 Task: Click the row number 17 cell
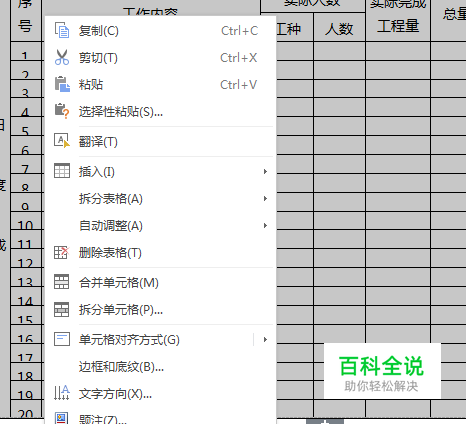click(x=25, y=353)
